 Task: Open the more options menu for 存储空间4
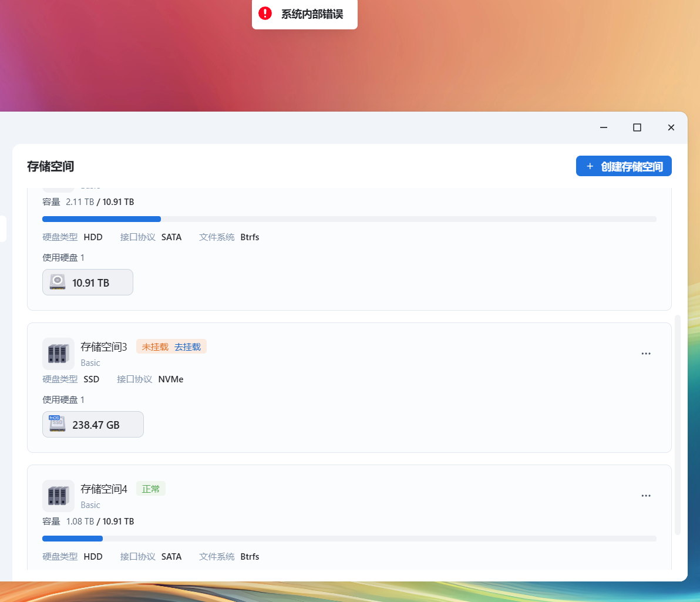[x=645, y=496]
